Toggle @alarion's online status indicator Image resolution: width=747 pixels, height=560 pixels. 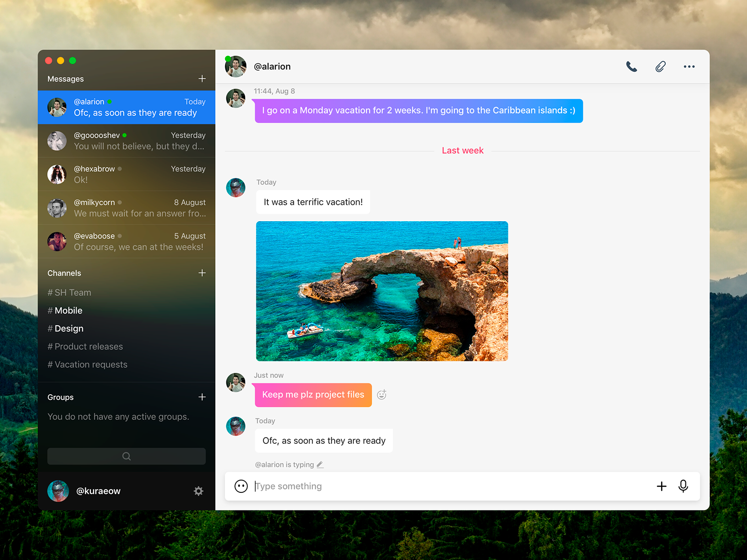227,57
